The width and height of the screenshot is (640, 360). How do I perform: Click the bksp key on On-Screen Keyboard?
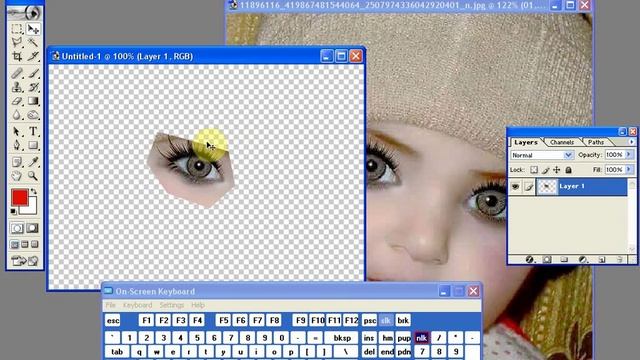[x=342, y=338]
